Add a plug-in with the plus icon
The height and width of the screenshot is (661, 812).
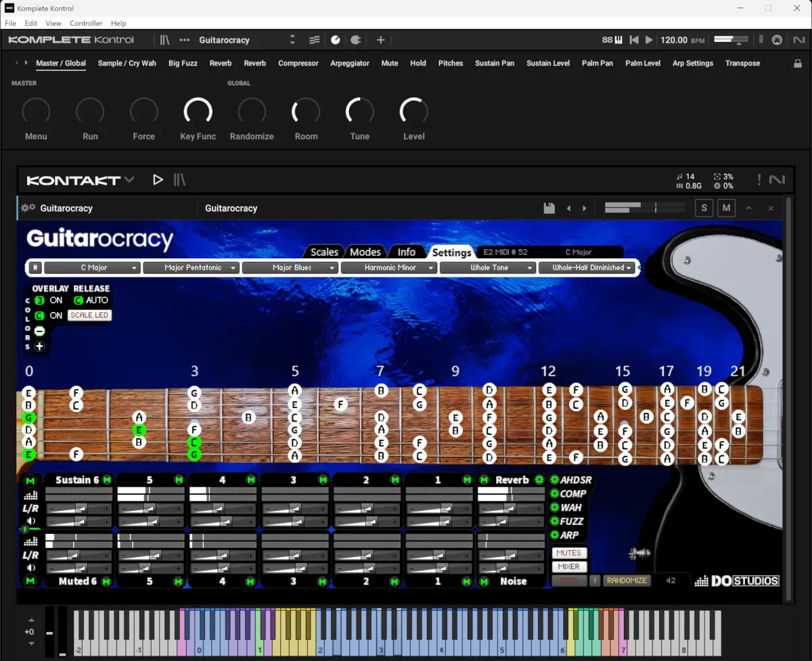[380, 40]
